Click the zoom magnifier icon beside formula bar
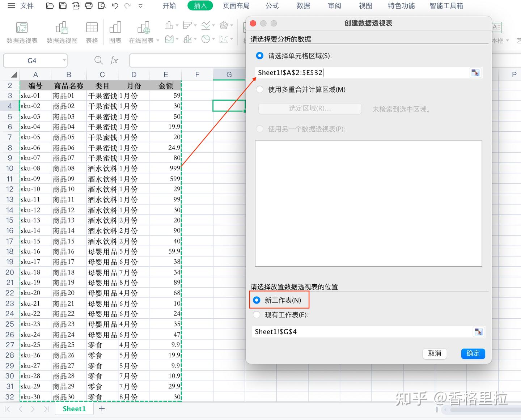This screenshot has width=521, height=420. [x=98, y=60]
